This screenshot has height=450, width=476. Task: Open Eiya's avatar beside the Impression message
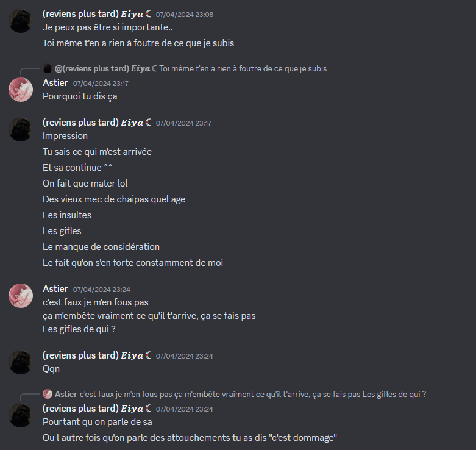click(x=21, y=129)
